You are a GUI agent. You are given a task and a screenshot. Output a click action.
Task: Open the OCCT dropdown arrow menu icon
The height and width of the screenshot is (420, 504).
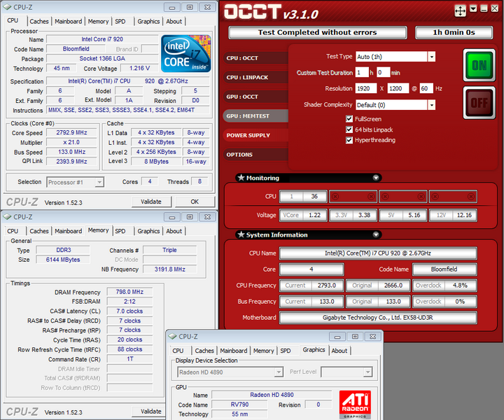(x=473, y=8)
